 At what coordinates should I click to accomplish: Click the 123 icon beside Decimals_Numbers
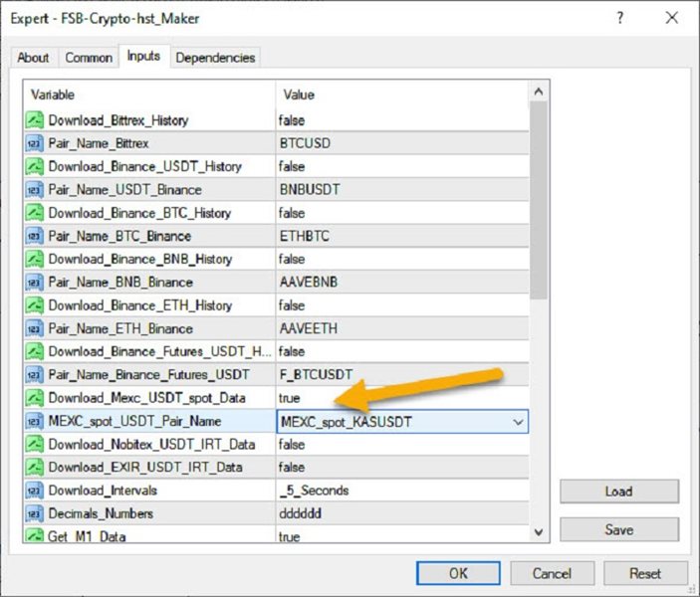point(35,513)
